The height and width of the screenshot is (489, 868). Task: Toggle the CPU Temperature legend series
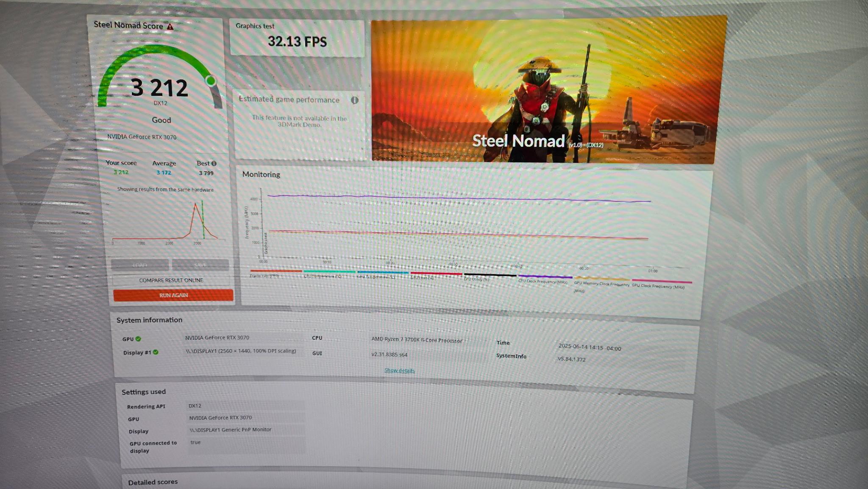[x=329, y=274]
